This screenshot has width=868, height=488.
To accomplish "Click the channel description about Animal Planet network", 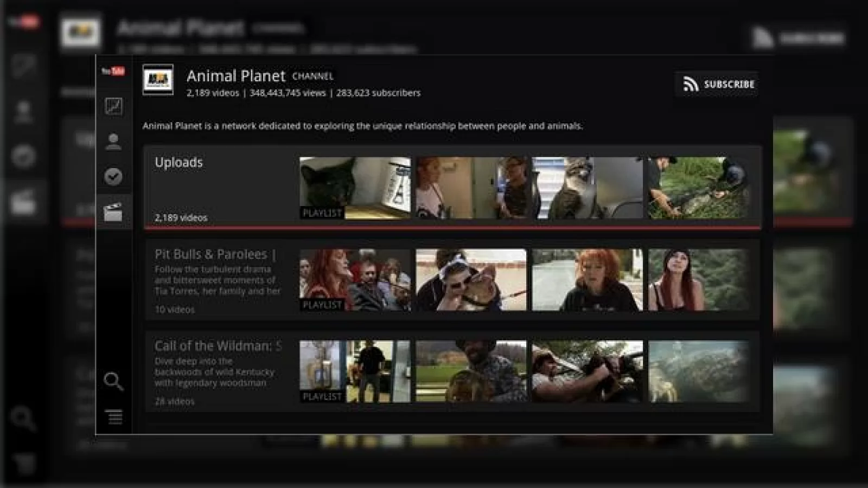I will pyautogui.click(x=363, y=126).
